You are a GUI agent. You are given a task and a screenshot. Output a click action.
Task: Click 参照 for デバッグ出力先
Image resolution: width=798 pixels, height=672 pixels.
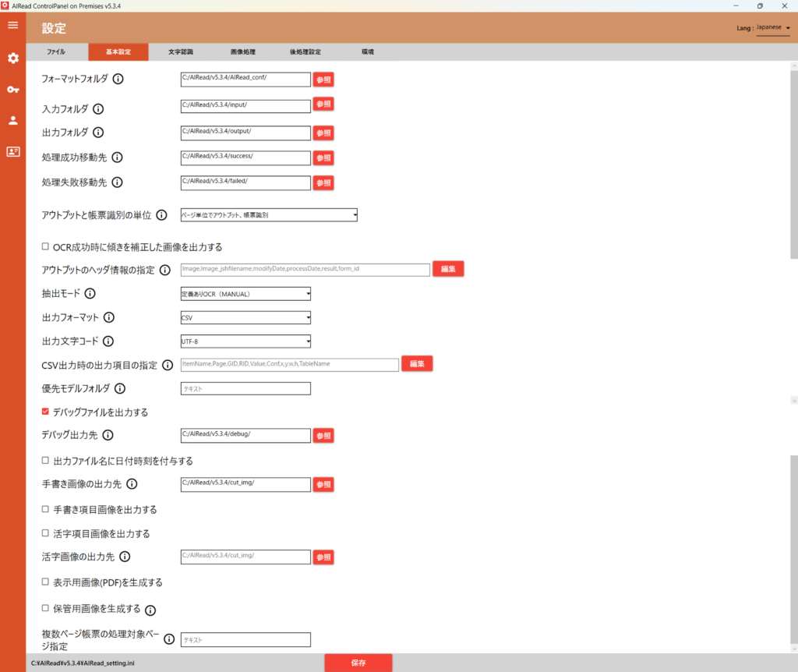[x=323, y=436]
